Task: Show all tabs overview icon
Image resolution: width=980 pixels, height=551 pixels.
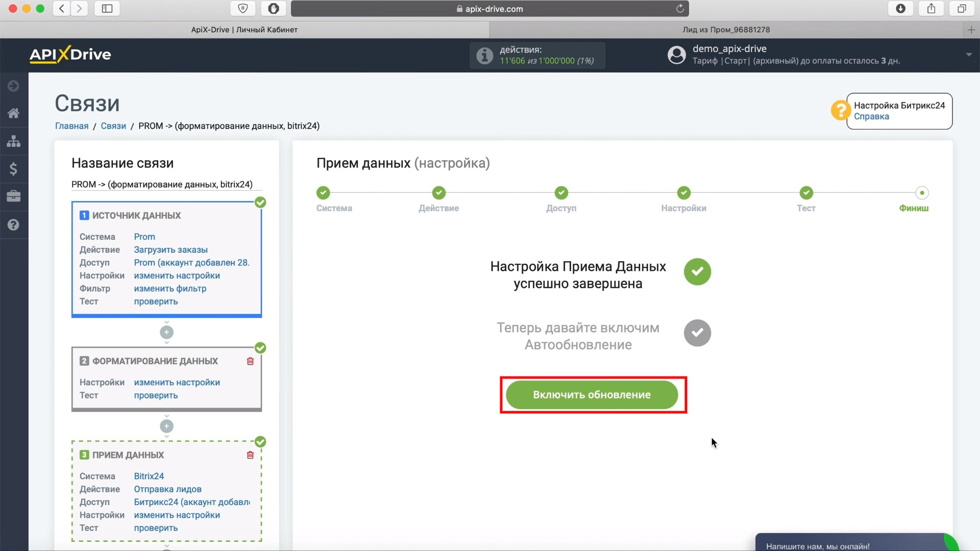Action: [962, 9]
